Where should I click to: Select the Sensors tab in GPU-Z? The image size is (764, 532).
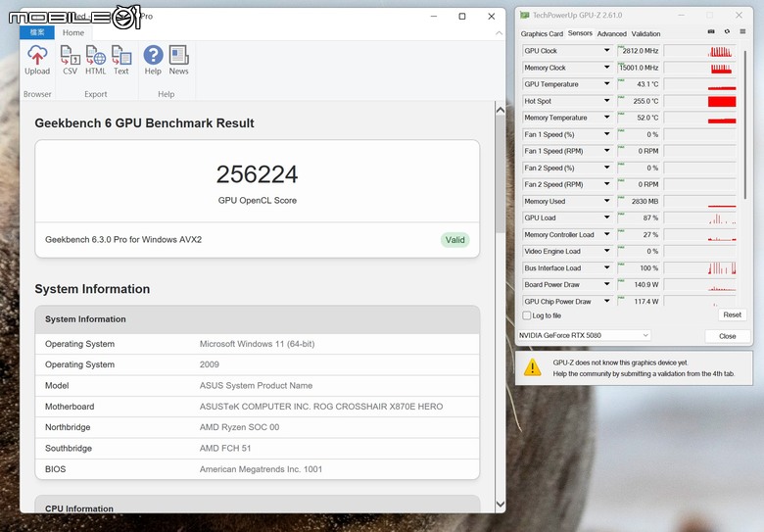580,33
